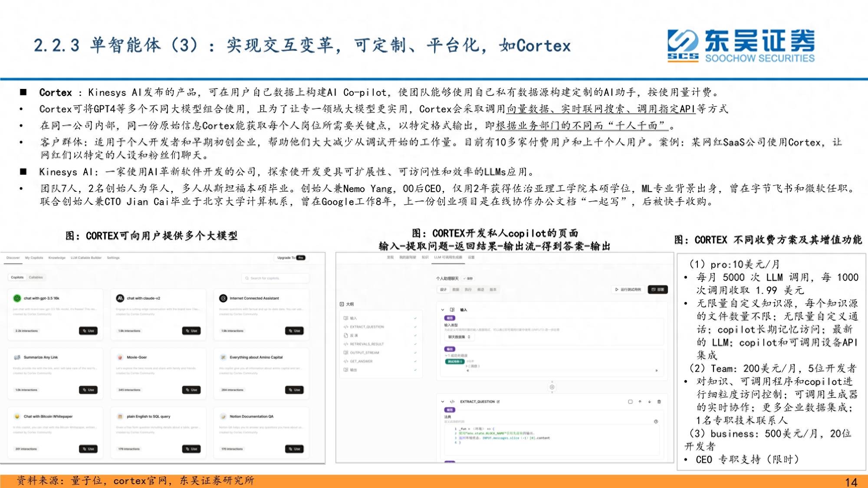Click the Notion Documentation QA icon
868x488 pixels.
point(223,416)
